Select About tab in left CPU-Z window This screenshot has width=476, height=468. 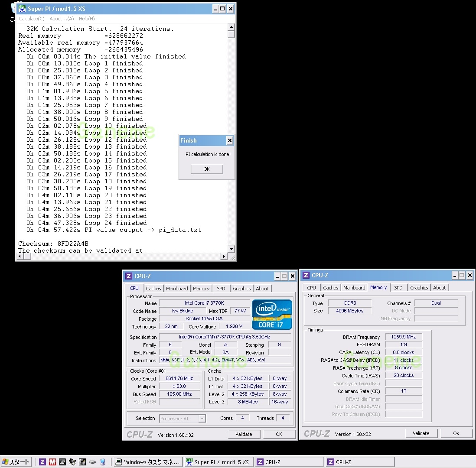tap(262, 289)
